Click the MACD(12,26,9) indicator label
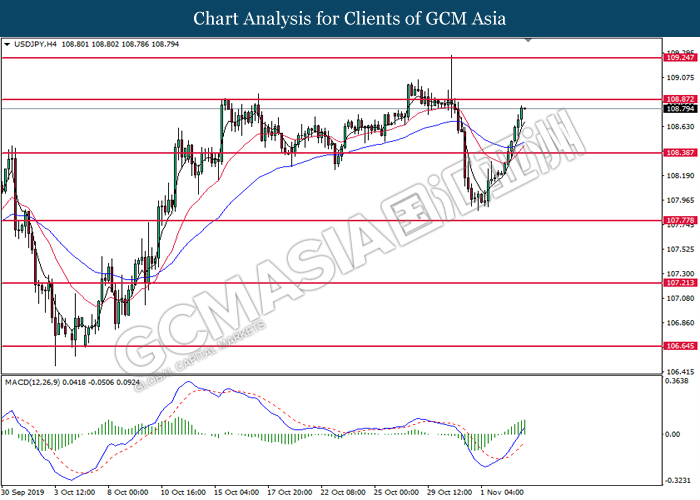This screenshot has height=500, width=700. tap(32, 383)
